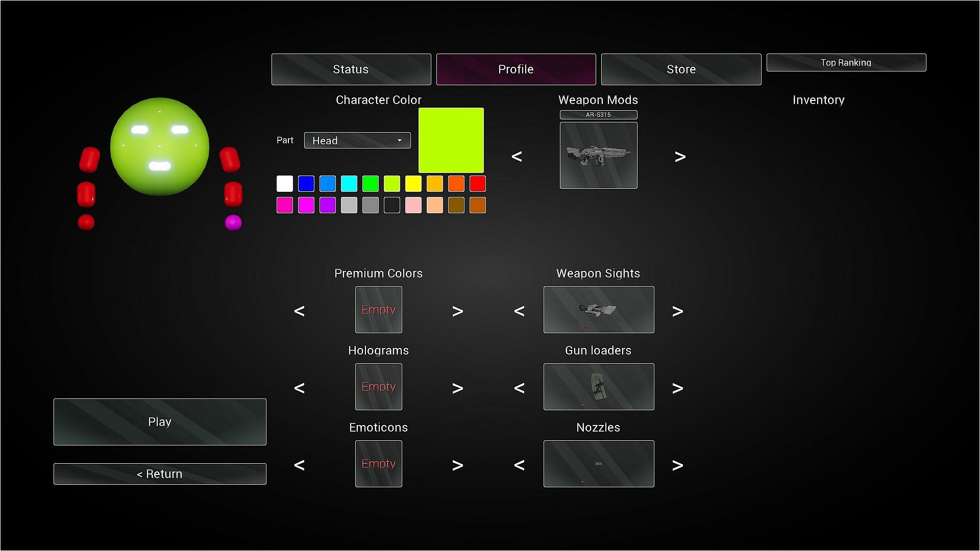
Task: Click previous arrow for Premium Colors
Action: (x=300, y=311)
